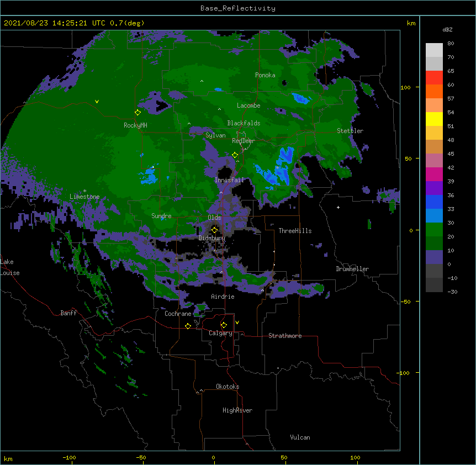Pick the magenta 39-42 dBZ legend swatch
The image size is (476, 465).
[434, 174]
